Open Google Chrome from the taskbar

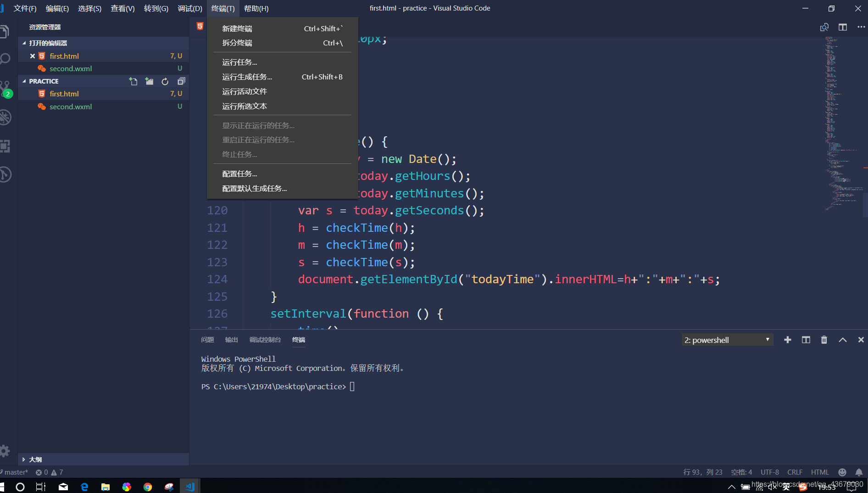tap(148, 487)
